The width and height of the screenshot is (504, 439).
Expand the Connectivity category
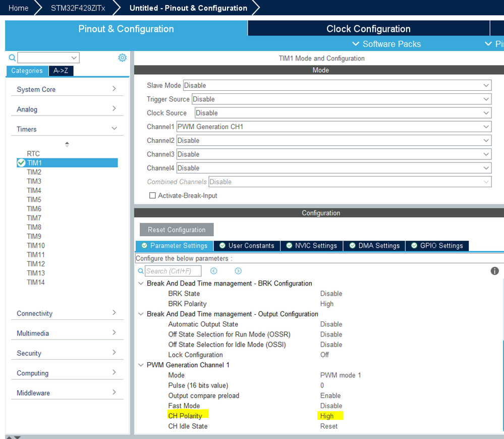pos(67,313)
